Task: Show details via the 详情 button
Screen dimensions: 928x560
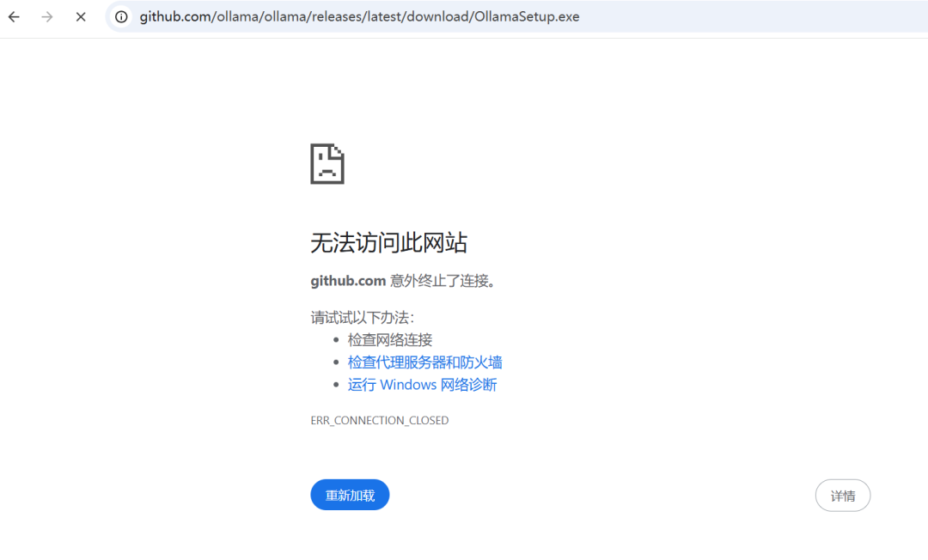Action: point(843,496)
